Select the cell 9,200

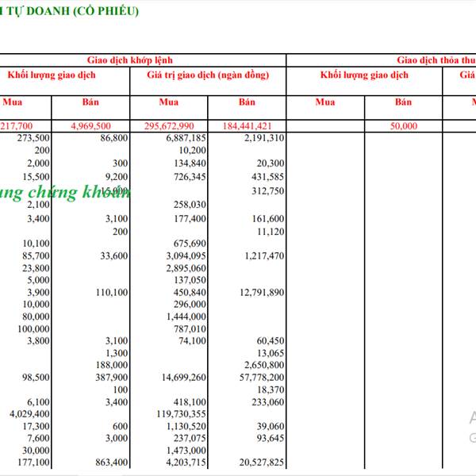tap(117, 177)
